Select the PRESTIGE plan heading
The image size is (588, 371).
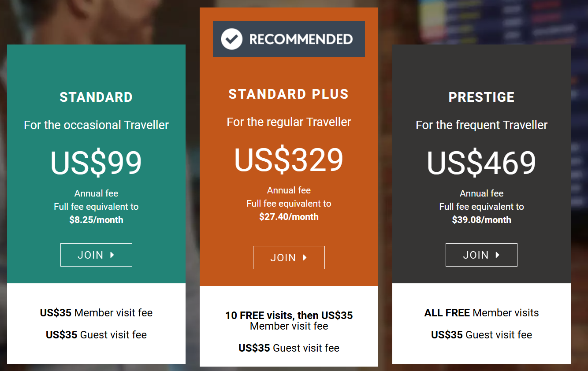point(481,97)
